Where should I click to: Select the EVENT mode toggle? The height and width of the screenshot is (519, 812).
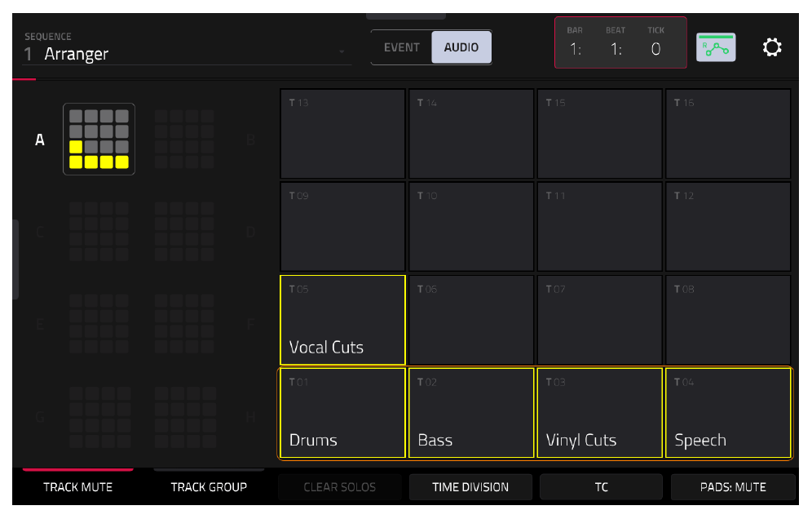click(x=401, y=47)
